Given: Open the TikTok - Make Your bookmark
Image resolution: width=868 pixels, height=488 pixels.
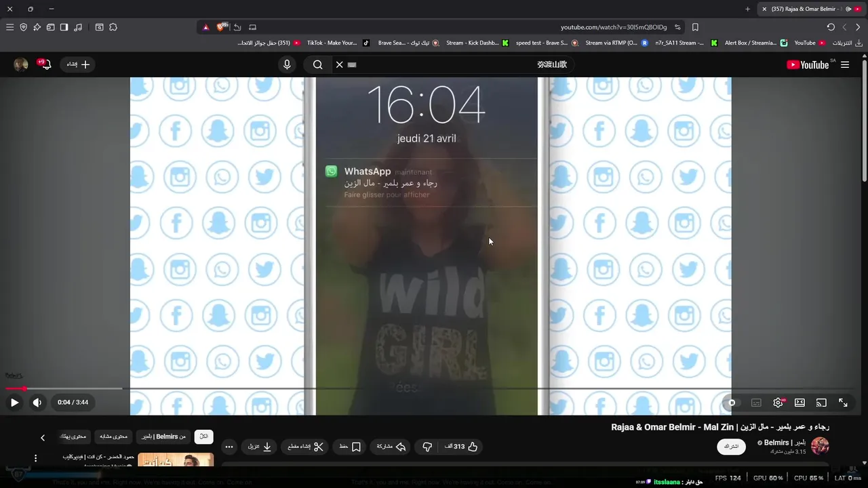Looking at the screenshot, I should [x=338, y=43].
